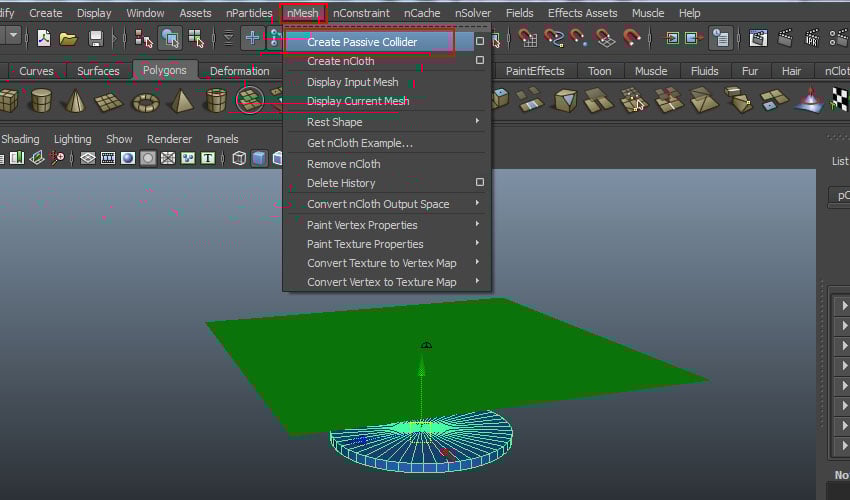Open Create Passive Collider option box

click(x=480, y=41)
